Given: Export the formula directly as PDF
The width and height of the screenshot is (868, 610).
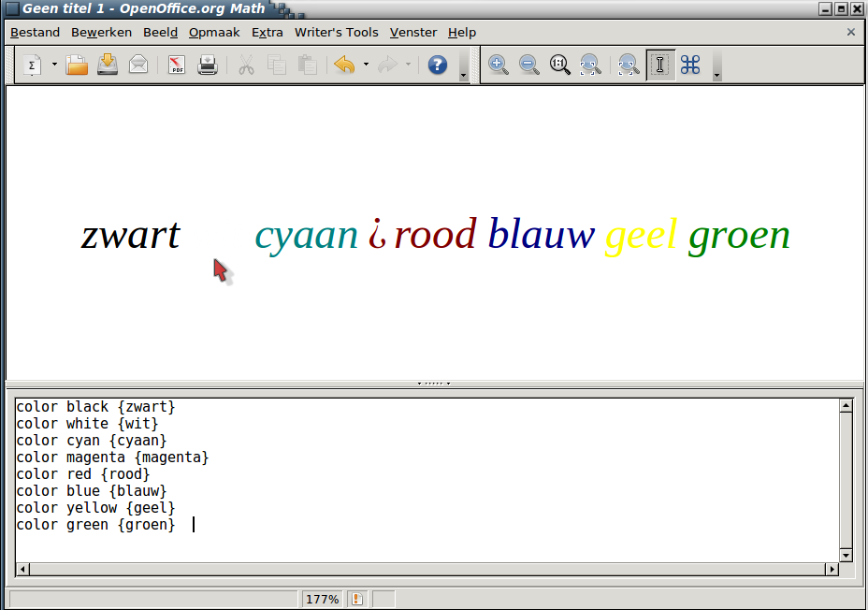Looking at the screenshot, I should tap(177, 65).
